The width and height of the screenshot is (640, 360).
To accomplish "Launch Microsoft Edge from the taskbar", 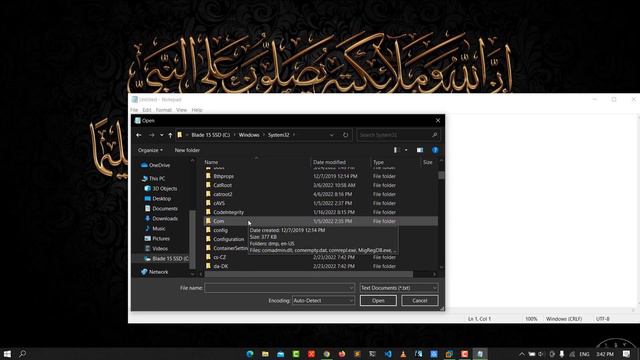I will (250, 354).
